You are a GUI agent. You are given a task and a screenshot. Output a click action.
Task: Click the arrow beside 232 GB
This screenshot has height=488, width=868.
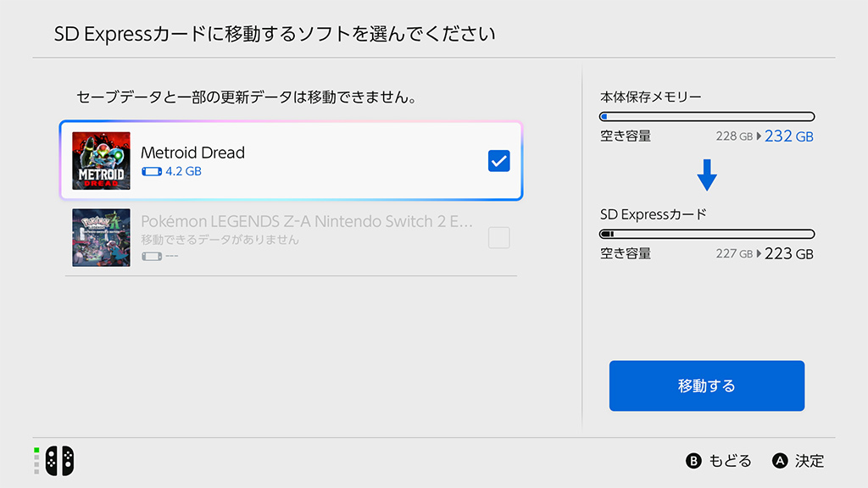(x=759, y=136)
